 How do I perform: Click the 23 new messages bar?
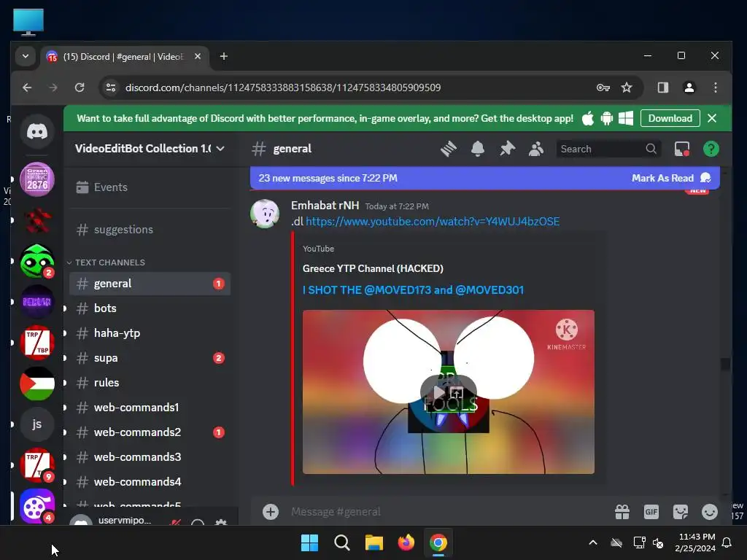[484, 178]
